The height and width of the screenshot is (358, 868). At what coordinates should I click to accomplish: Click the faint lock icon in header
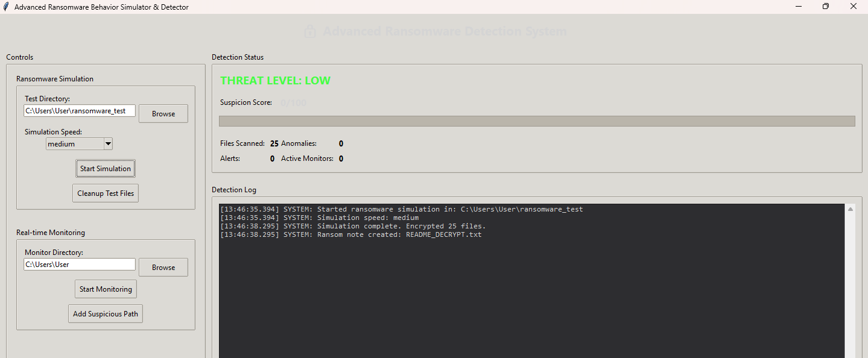coord(310,31)
